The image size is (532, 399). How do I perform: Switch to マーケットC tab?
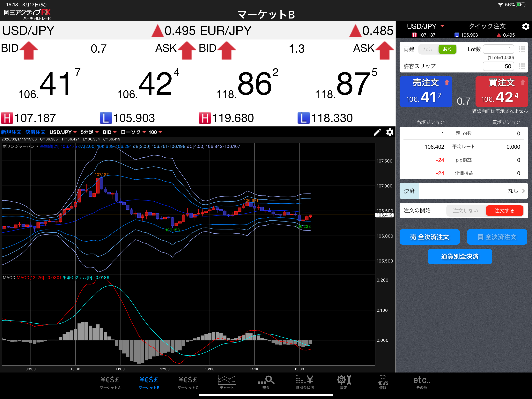[188, 382]
